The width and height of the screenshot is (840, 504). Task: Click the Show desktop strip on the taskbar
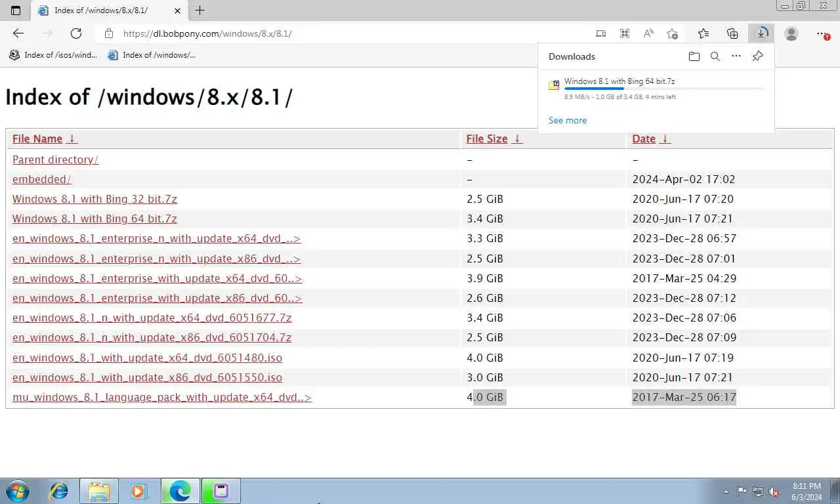click(x=835, y=491)
